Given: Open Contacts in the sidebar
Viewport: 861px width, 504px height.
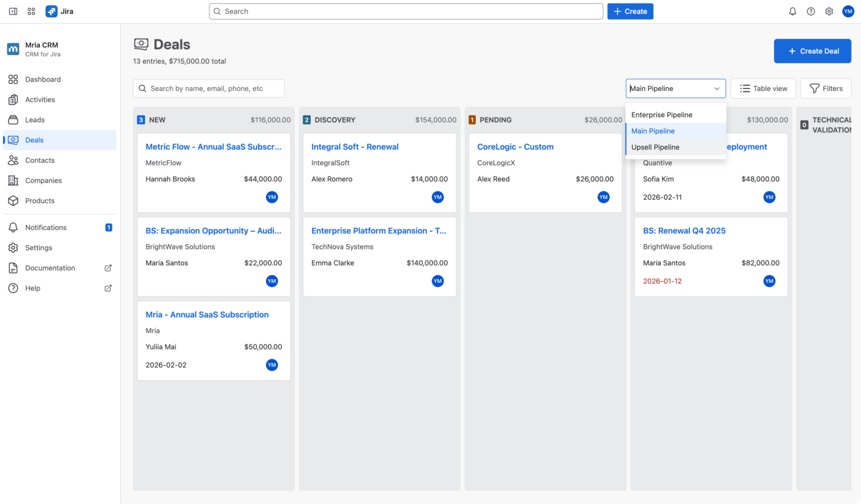Looking at the screenshot, I should (39, 160).
